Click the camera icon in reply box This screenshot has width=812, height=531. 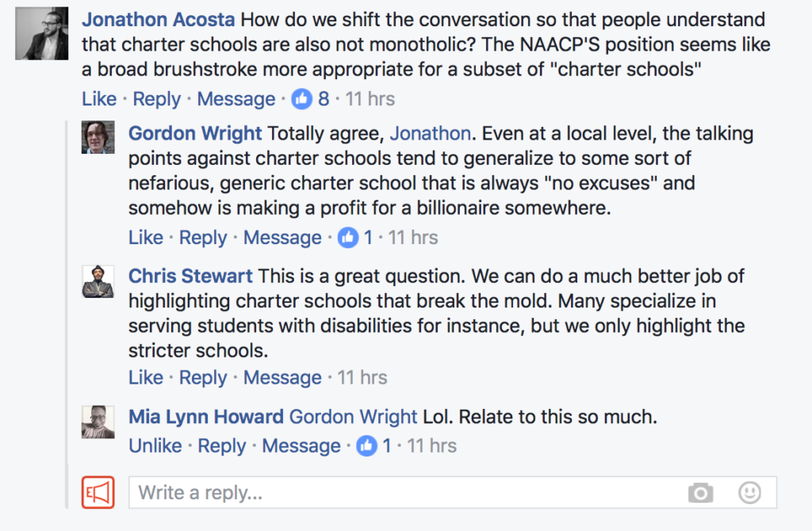pos(700,493)
